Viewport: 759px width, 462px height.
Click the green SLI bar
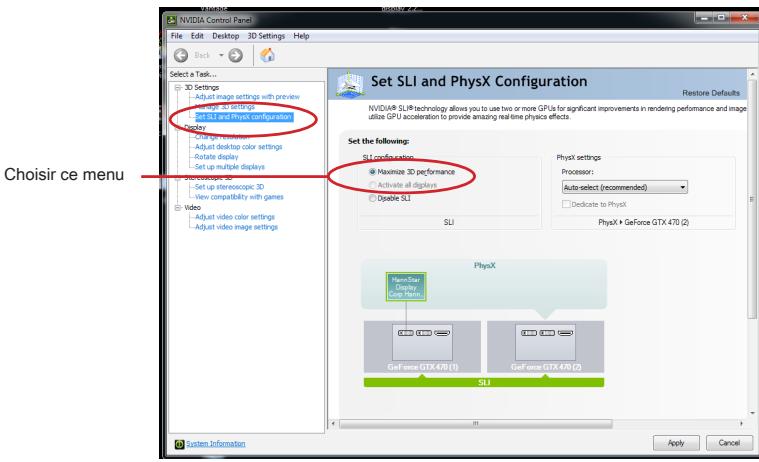[484, 383]
